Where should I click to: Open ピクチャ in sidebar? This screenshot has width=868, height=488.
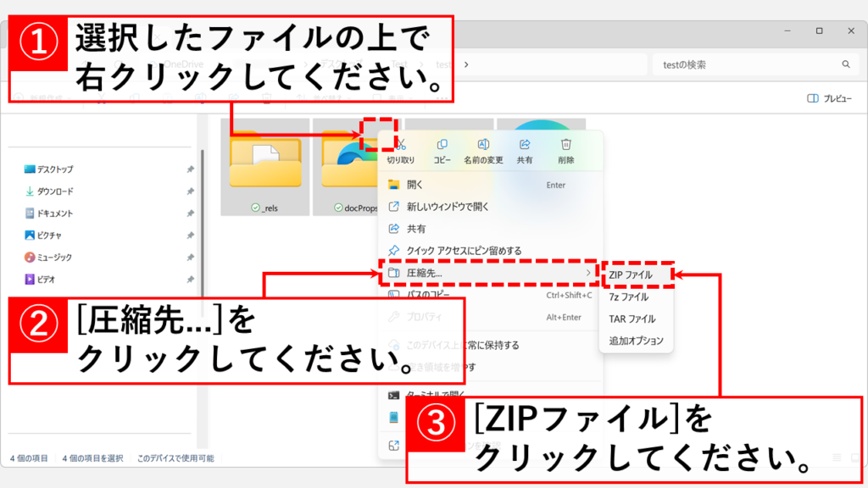click(42, 236)
